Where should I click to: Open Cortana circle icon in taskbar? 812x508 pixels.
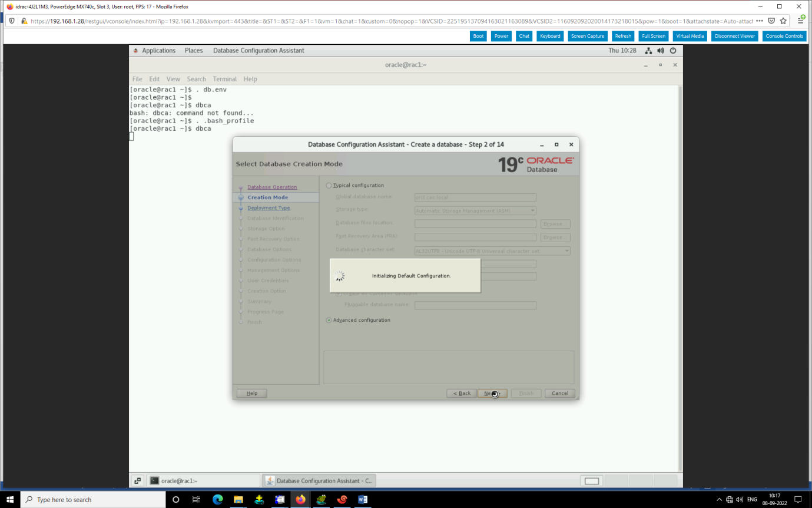pos(175,499)
